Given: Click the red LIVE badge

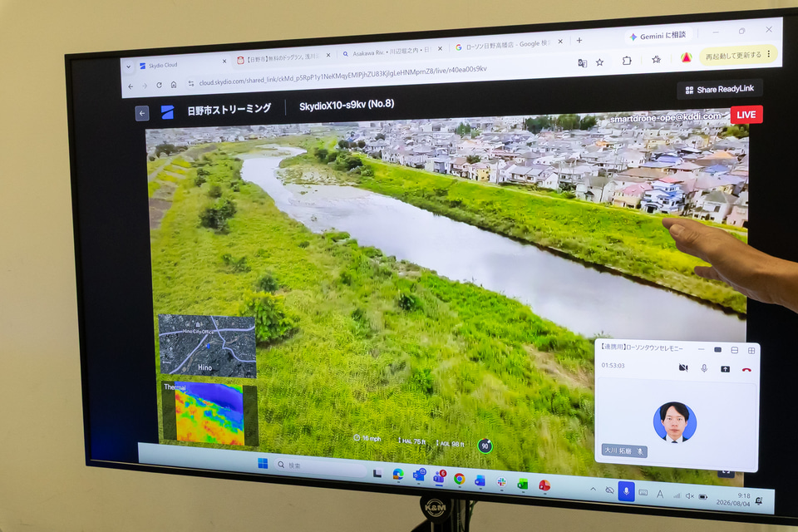Looking at the screenshot, I should pos(746,115).
